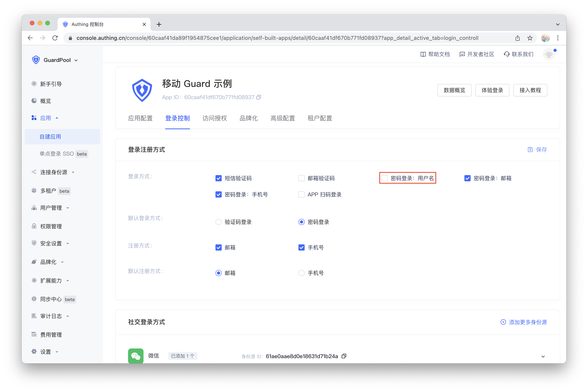This screenshot has width=588, height=392.
Task: Click the browser address bar URL
Action: (x=277, y=38)
